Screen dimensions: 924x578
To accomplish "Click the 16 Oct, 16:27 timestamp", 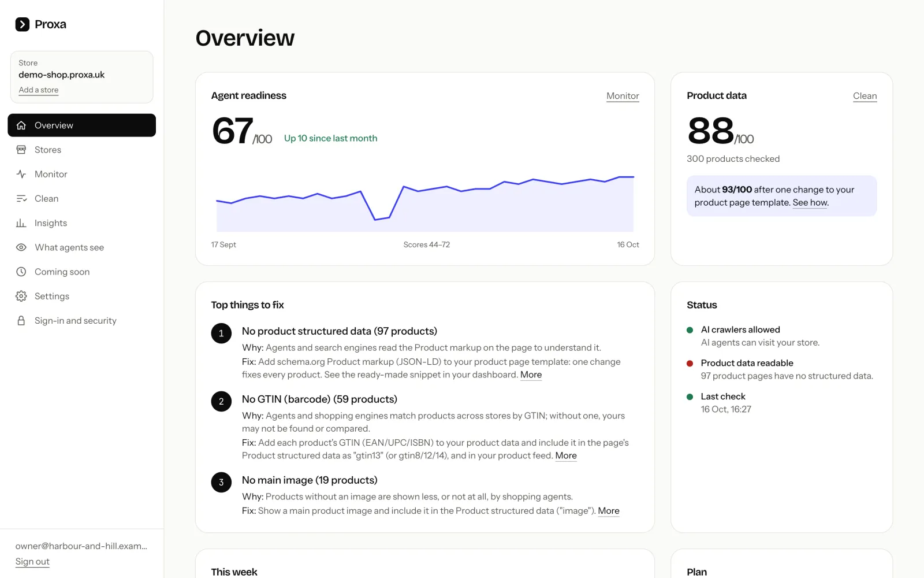I will click(x=726, y=409).
